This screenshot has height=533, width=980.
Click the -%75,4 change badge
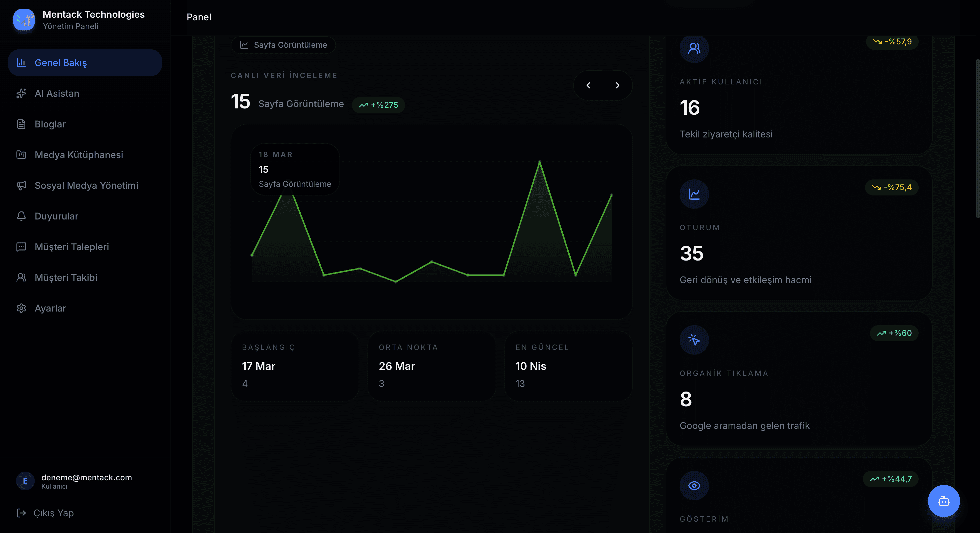click(892, 187)
